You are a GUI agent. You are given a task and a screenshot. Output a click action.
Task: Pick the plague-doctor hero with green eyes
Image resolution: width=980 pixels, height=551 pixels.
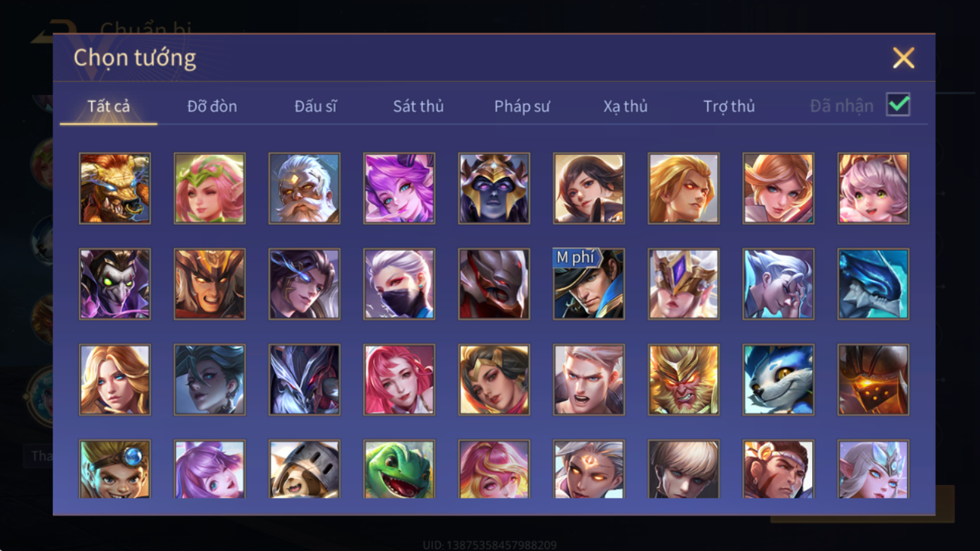point(115,284)
